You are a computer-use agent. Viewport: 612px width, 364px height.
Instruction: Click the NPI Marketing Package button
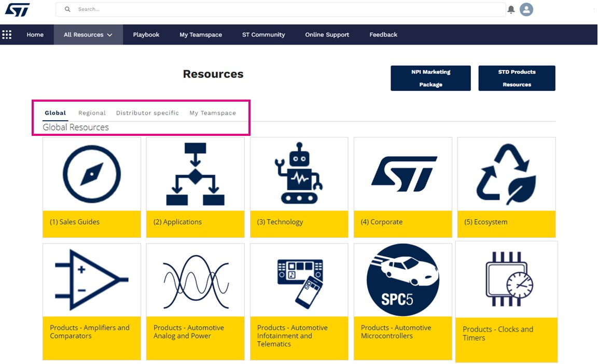(430, 78)
